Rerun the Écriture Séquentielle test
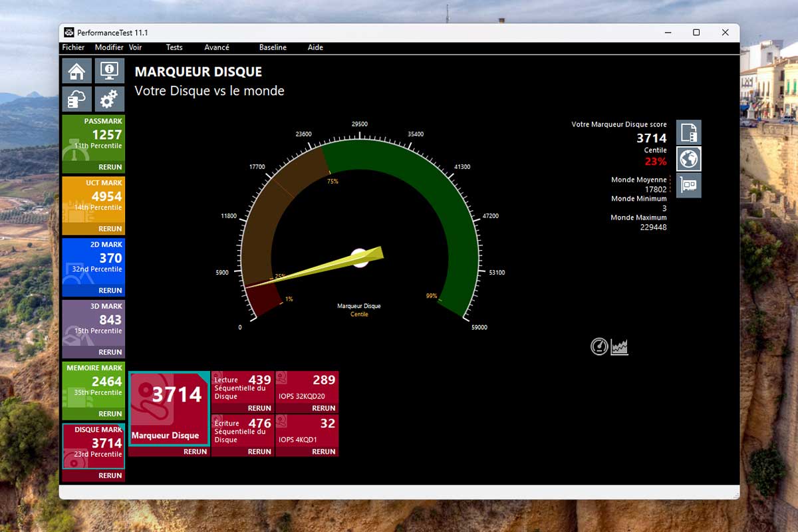 click(259, 452)
